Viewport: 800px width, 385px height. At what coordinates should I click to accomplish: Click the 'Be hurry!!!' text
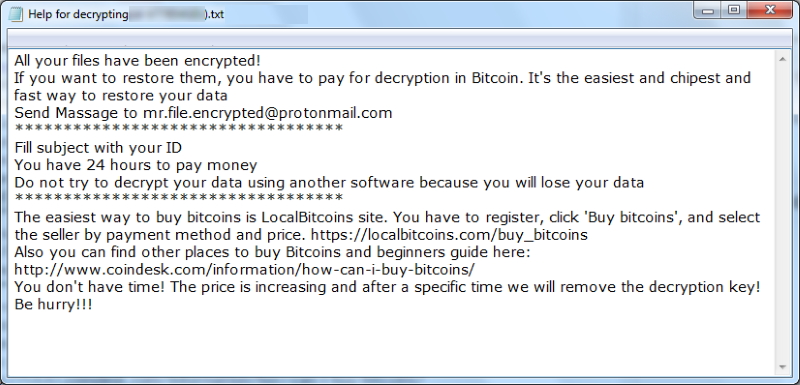tap(54, 305)
